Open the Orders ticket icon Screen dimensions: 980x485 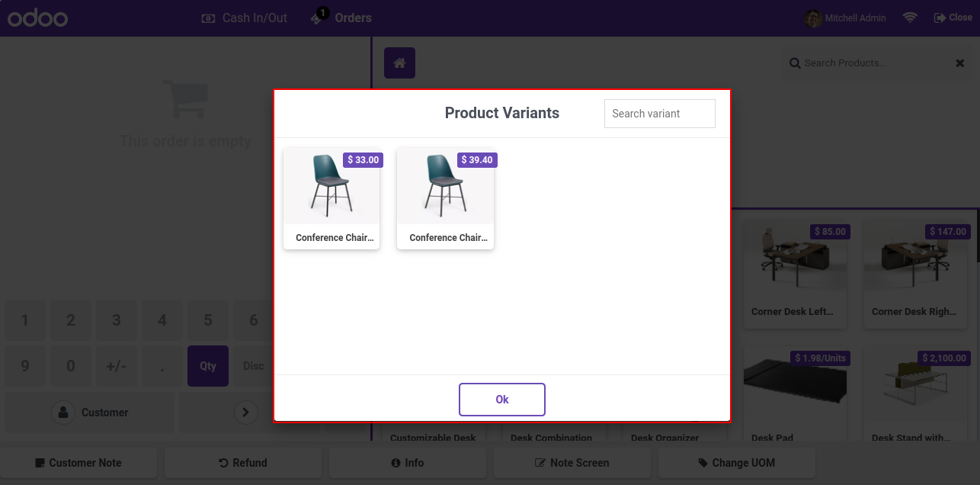pyautogui.click(x=318, y=16)
